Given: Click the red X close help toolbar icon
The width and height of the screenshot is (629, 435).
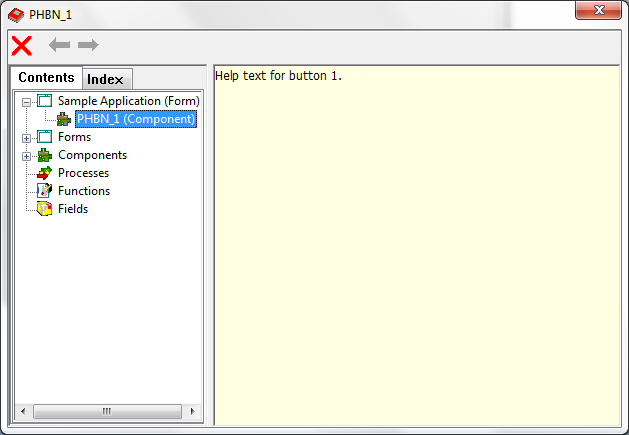Looking at the screenshot, I should [x=22, y=45].
